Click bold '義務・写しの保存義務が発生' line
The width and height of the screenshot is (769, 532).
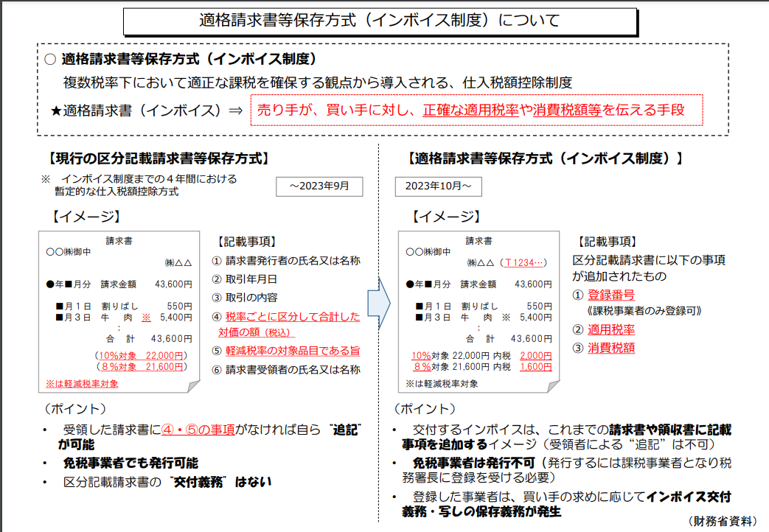click(x=481, y=512)
